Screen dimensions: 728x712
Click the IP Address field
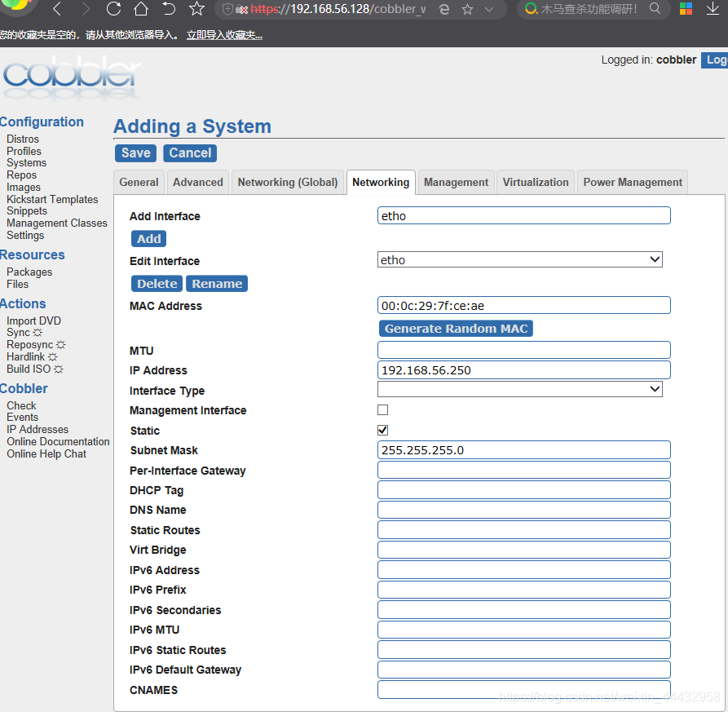pos(523,369)
